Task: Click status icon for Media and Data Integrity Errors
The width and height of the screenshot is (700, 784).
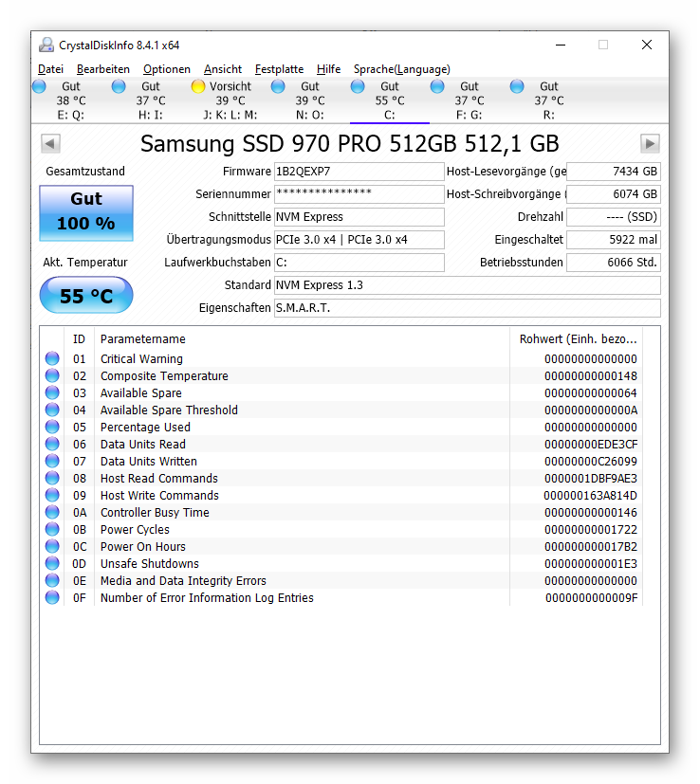Action: [x=52, y=580]
